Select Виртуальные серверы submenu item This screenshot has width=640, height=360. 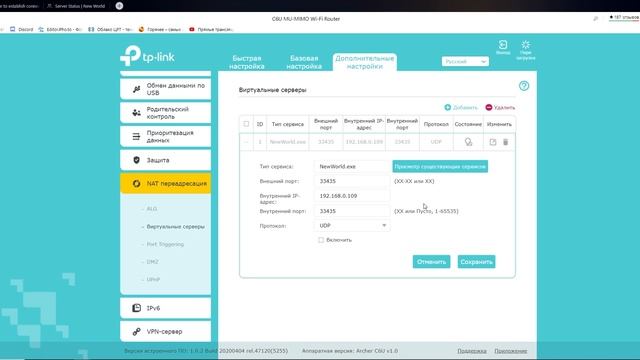176,227
